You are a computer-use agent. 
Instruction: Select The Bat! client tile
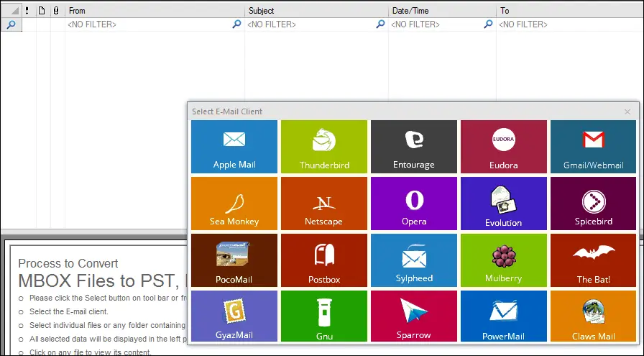pyautogui.click(x=593, y=260)
